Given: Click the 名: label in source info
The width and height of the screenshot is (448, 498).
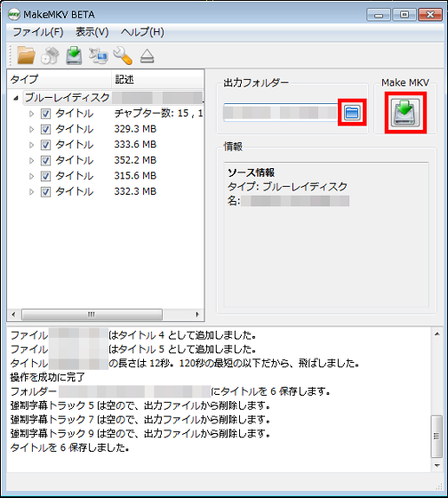Looking at the screenshot, I should 234,201.
